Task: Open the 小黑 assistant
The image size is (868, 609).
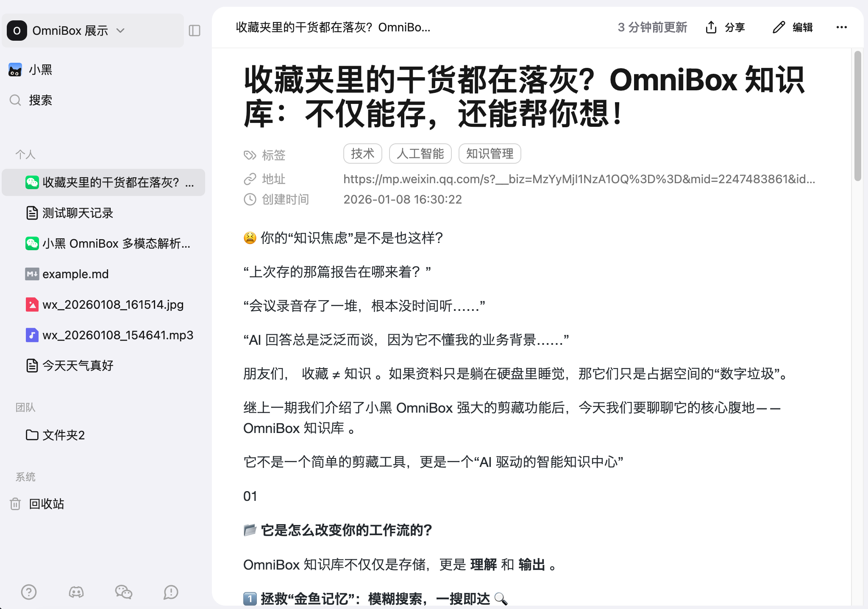Action: 40,70
